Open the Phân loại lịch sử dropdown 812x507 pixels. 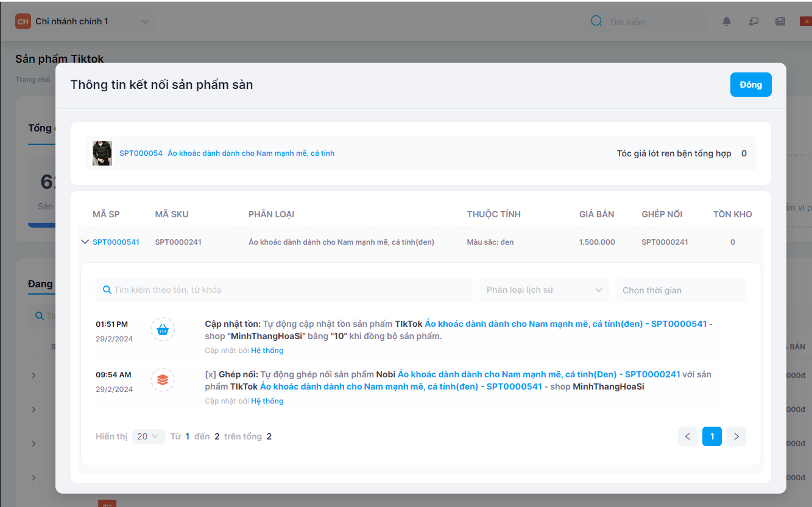pyautogui.click(x=543, y=290)
